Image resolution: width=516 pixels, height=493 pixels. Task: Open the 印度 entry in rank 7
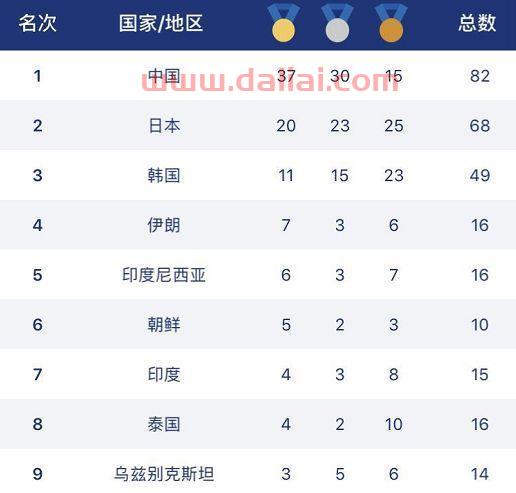[164, 374]
